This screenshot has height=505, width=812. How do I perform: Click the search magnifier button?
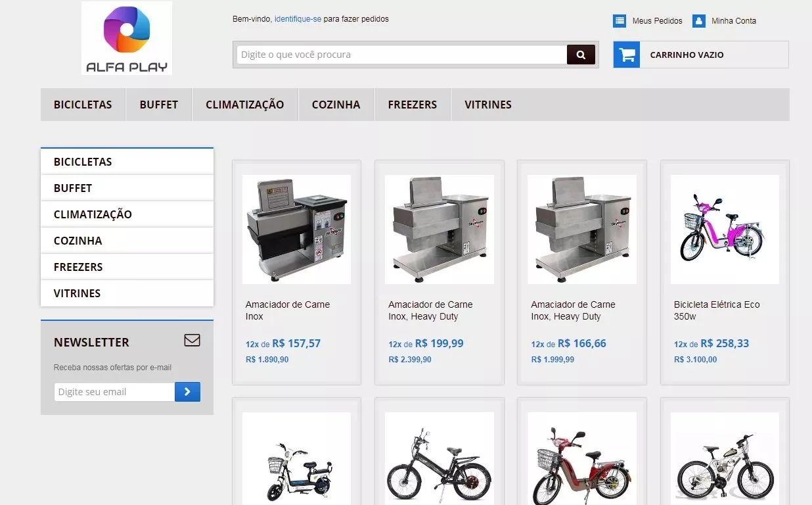[x=581, y=55]
